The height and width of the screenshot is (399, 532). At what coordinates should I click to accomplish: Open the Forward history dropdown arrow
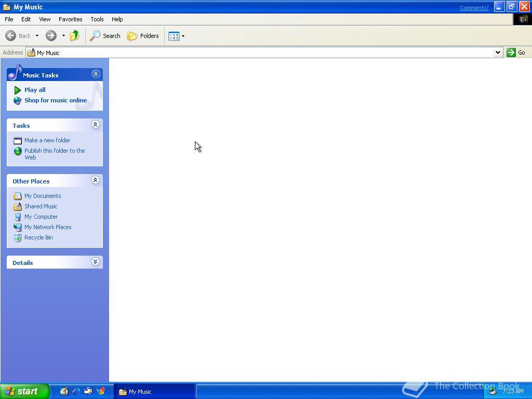pos(63,36)
